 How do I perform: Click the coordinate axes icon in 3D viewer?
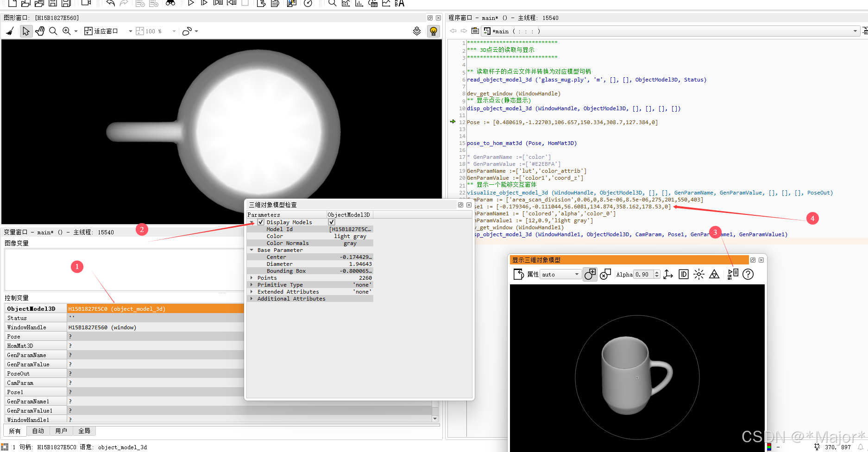668,274
